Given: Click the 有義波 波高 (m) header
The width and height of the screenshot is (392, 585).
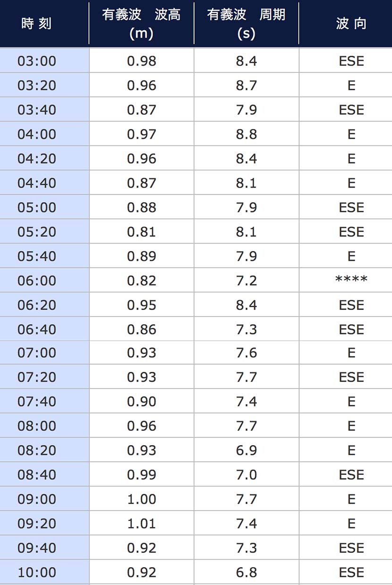Looking at the screenshot, I should click(142, 24).
